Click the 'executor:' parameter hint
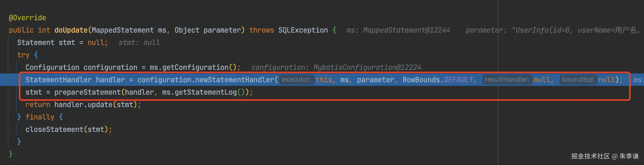The width and height of the screenshot is (644, 165). (297, 80)
